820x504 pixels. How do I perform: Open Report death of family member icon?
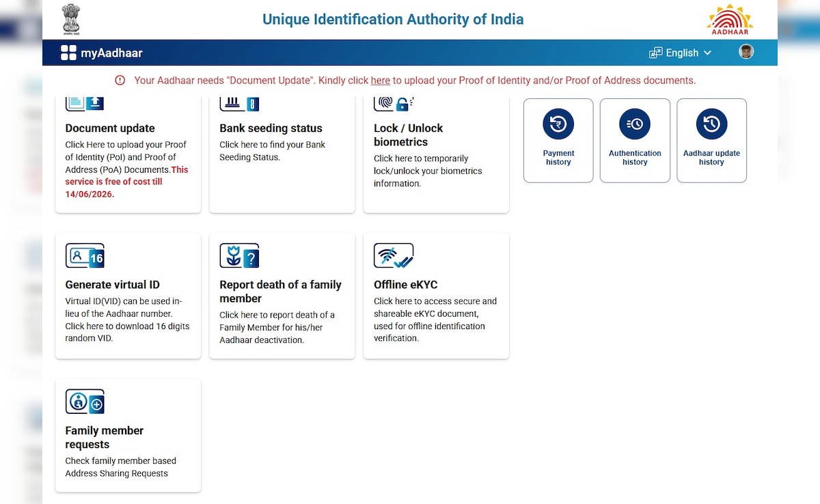[x=239, y=256]
